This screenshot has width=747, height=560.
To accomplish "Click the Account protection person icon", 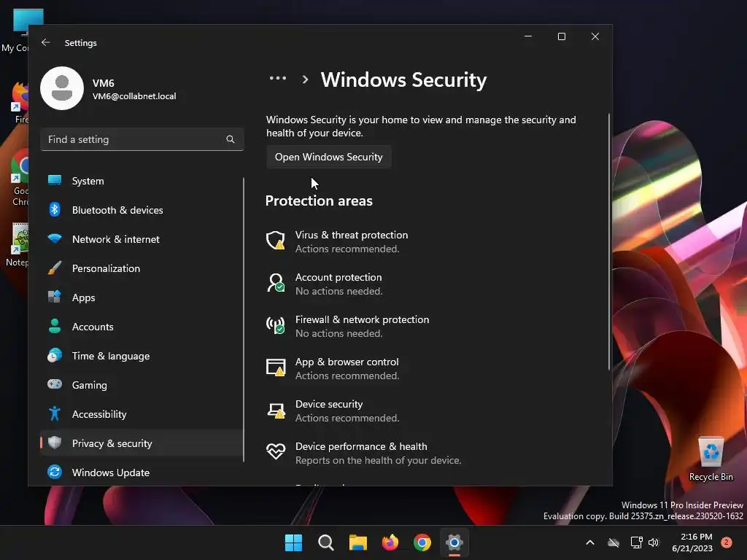I will (x=275, y=283).
